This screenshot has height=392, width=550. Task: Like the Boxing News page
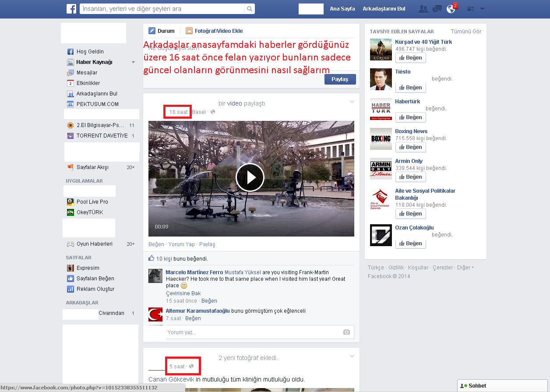click(x=411, y=147)
